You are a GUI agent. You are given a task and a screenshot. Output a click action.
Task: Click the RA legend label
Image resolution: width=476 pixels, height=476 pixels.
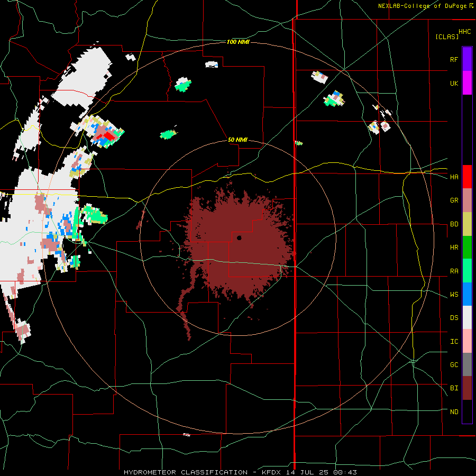pos(454,271)
